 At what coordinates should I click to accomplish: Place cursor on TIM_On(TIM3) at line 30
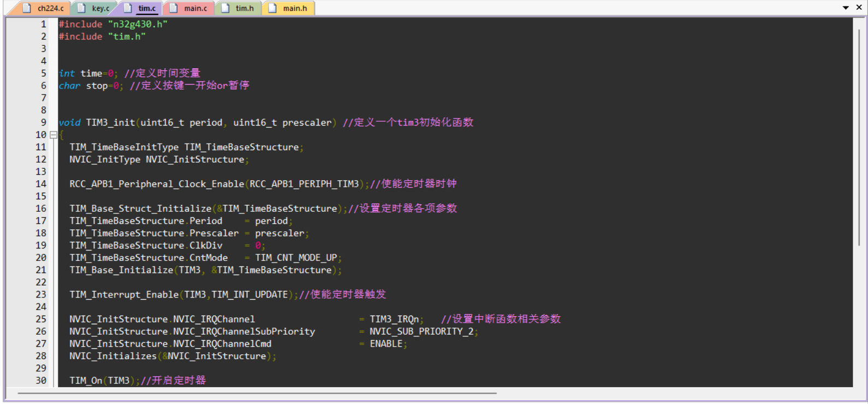(x=99, y=381)
